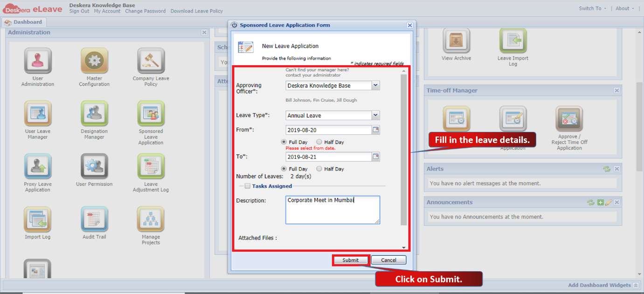This screenshot has width=644, height=294.
Task: Select Full Day for From date
Action: click(x=284, y=142)
